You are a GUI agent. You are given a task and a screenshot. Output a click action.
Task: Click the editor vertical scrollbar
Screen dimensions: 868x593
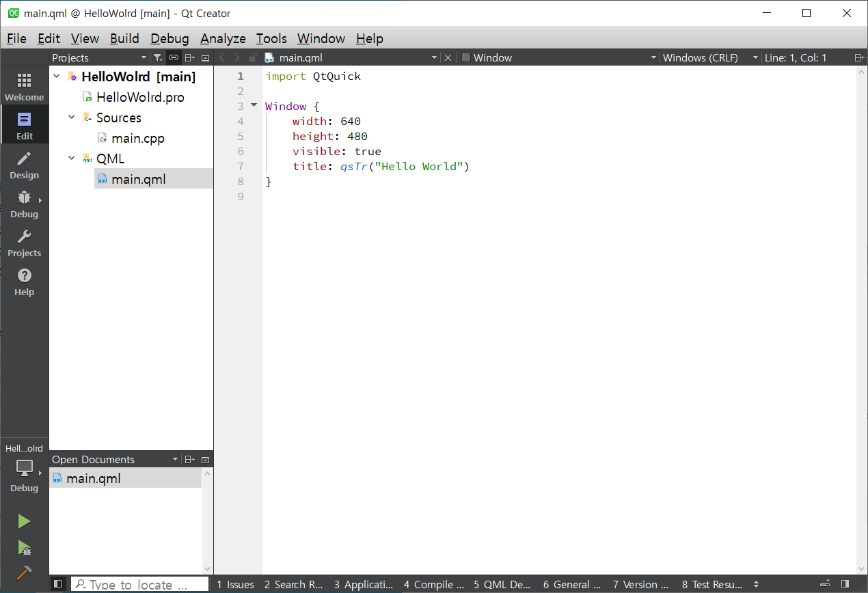[x=863, y=320]
